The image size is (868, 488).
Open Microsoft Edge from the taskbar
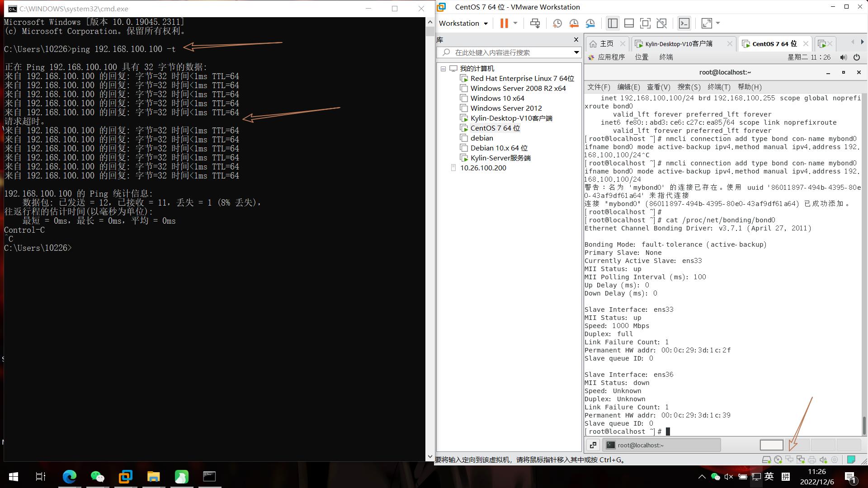click(x=69, y=476)
